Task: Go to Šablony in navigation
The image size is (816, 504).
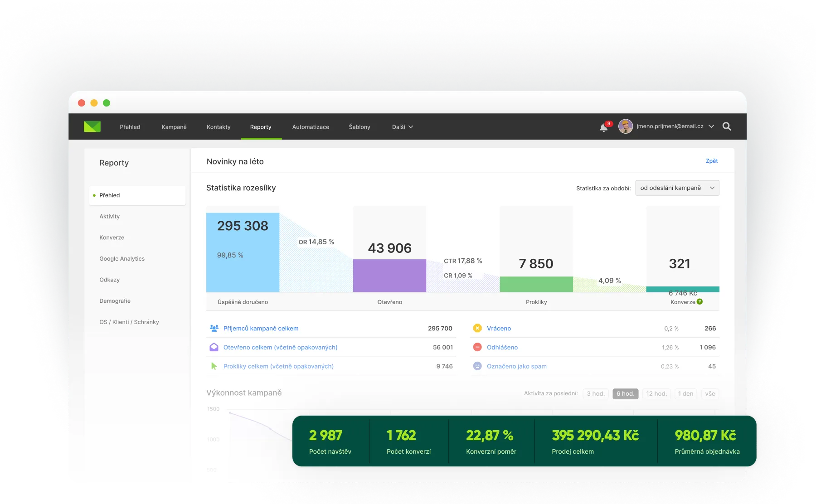Action: 359,127
